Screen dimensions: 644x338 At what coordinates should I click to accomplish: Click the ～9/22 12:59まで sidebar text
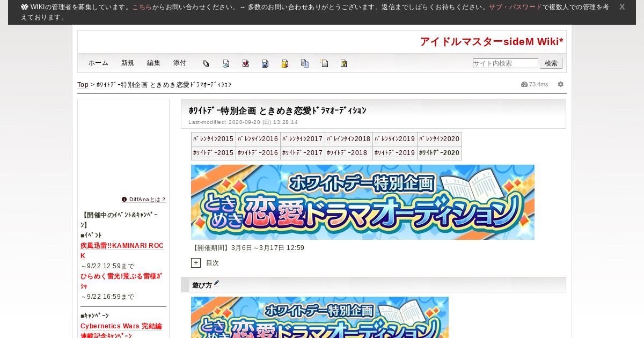click(x=107, y=266)
